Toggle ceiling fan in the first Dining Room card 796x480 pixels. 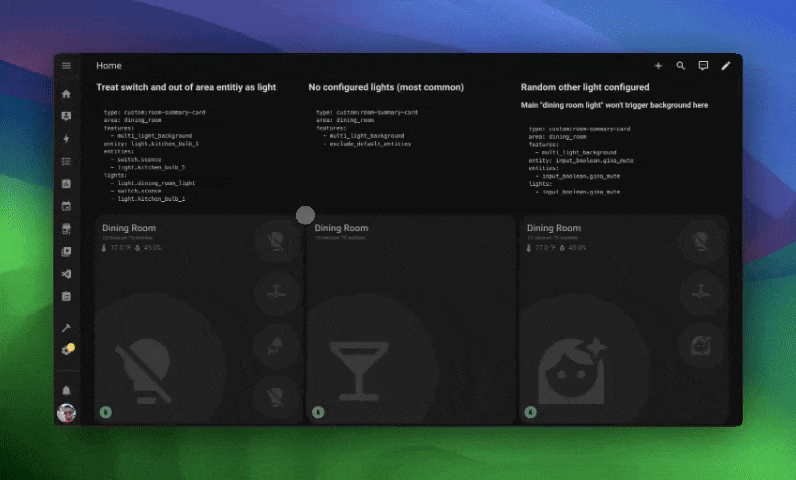(x=273, y=293)
